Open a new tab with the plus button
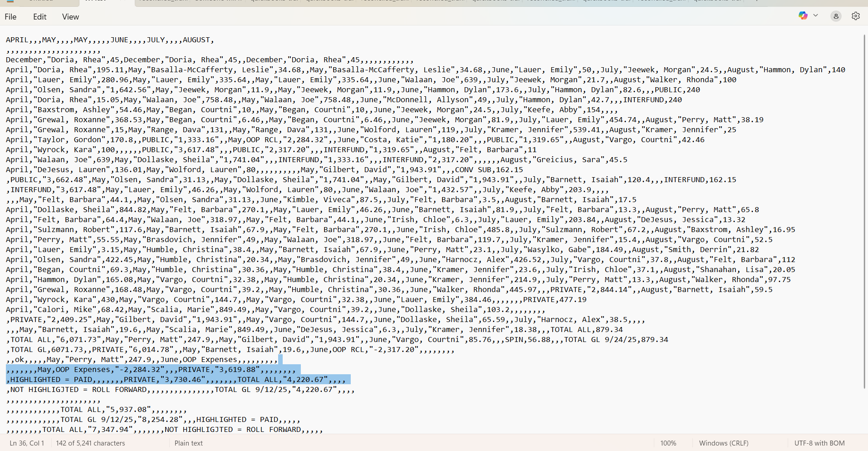 coord(757,2)
